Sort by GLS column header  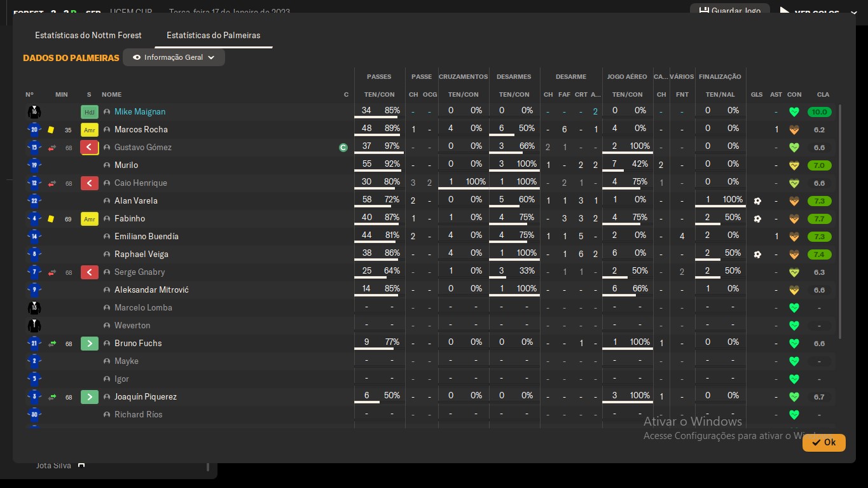tap(757, 94)
